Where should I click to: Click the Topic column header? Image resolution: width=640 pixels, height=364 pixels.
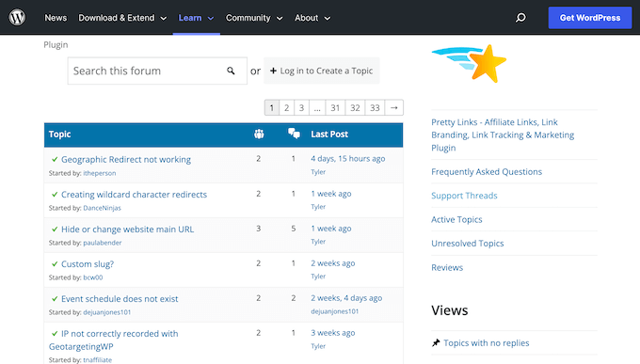(59, 135)
